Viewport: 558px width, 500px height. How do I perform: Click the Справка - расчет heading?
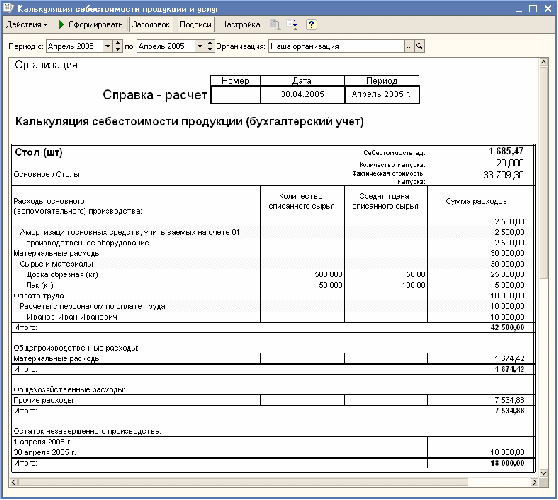[155, 95]
